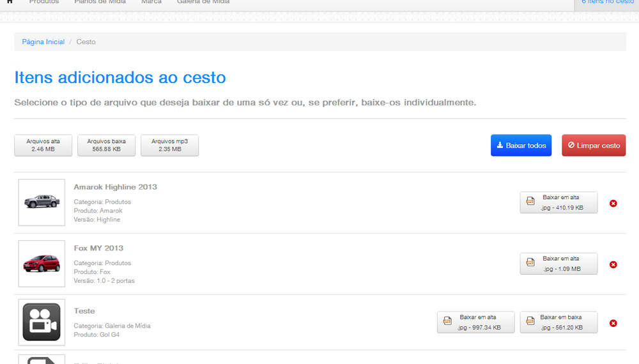This screenshot has height=364, width=639.
Task: Select the Arquivos baixa 565.88 KB button
Action: [106, 146]
